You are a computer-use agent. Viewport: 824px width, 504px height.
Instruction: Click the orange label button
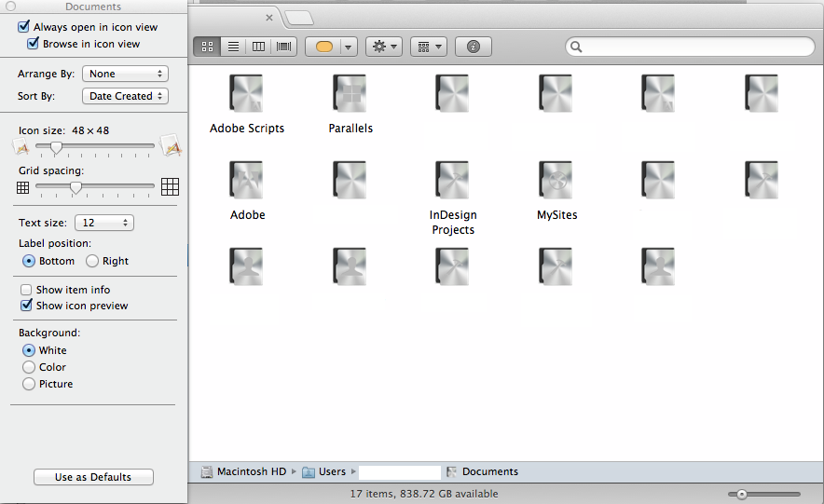point(324,47)
